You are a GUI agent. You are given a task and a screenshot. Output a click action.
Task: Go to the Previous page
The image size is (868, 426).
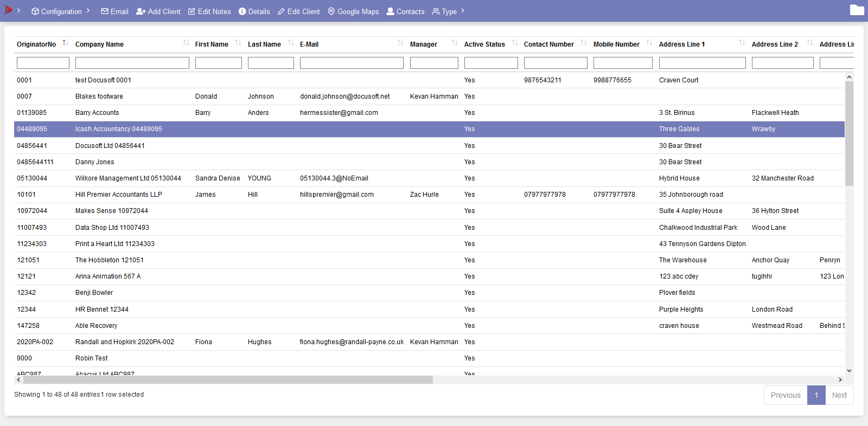[x=786, y=395]
